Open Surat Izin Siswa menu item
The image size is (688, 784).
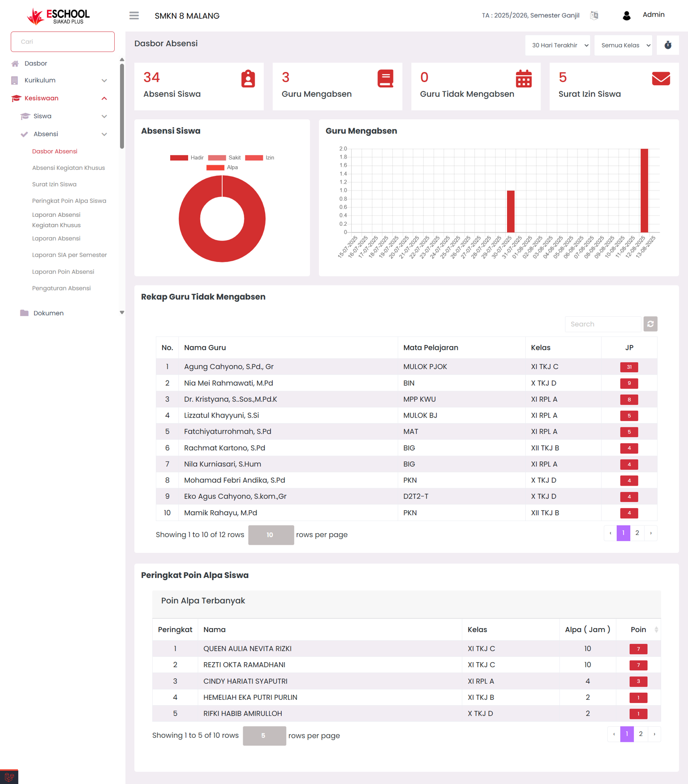[x=54, y=185]
